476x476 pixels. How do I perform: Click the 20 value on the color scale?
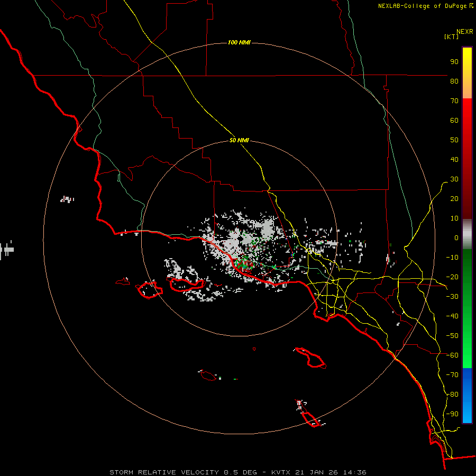coord(454,198)
